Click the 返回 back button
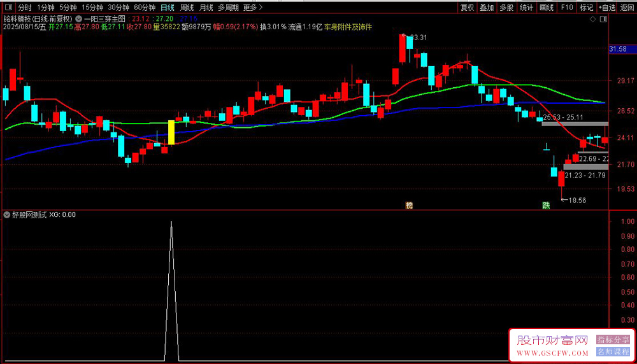Screen dimensions: 637x364 [x=627, y=7]
